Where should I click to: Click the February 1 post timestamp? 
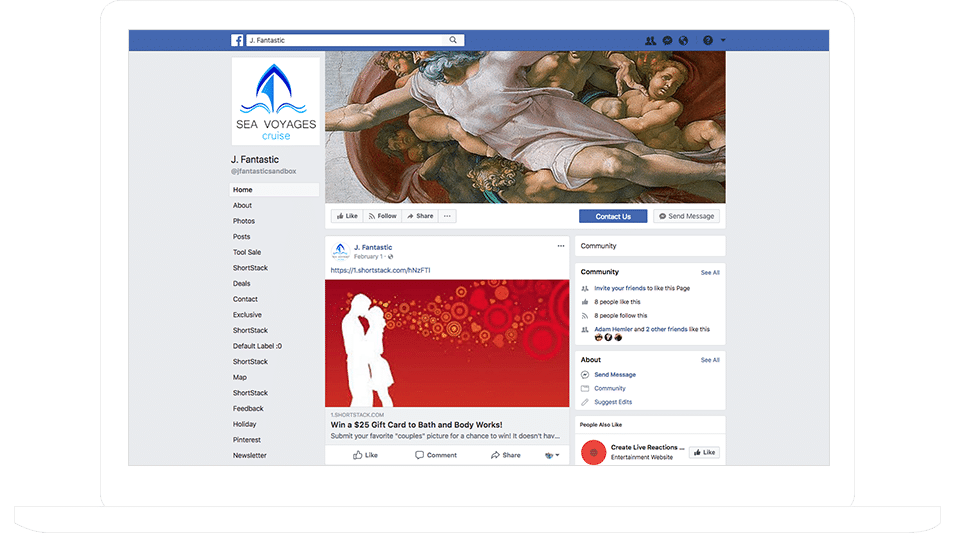tap(369, 257)
